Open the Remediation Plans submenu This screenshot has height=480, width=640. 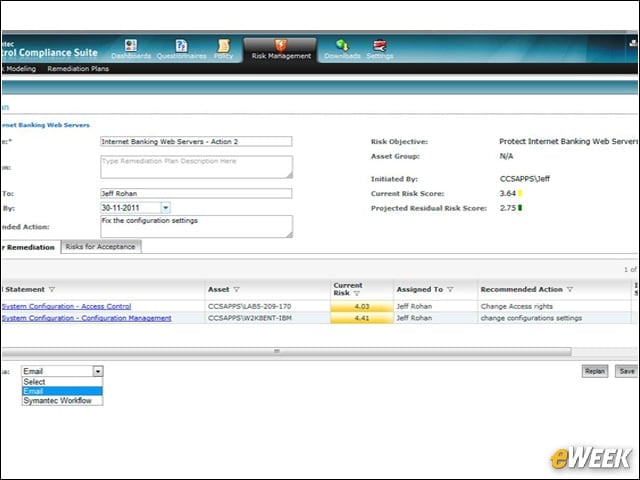pyautogui.click(x=78, y=69)
